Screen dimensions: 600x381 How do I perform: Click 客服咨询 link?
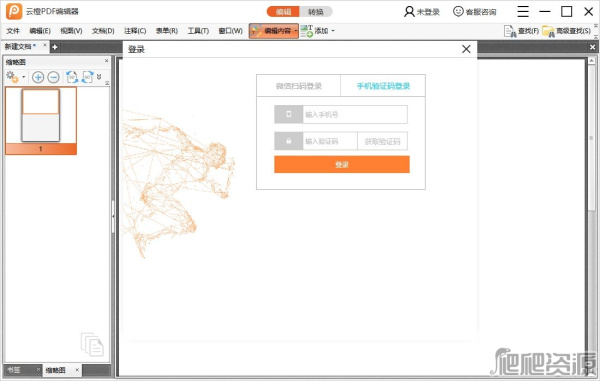tap(481, 12)
